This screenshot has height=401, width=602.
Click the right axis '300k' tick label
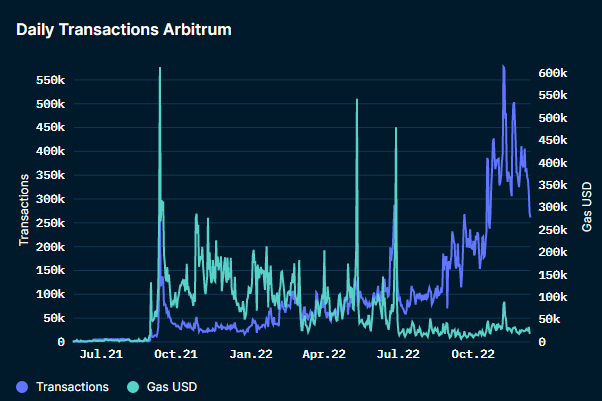553,207
